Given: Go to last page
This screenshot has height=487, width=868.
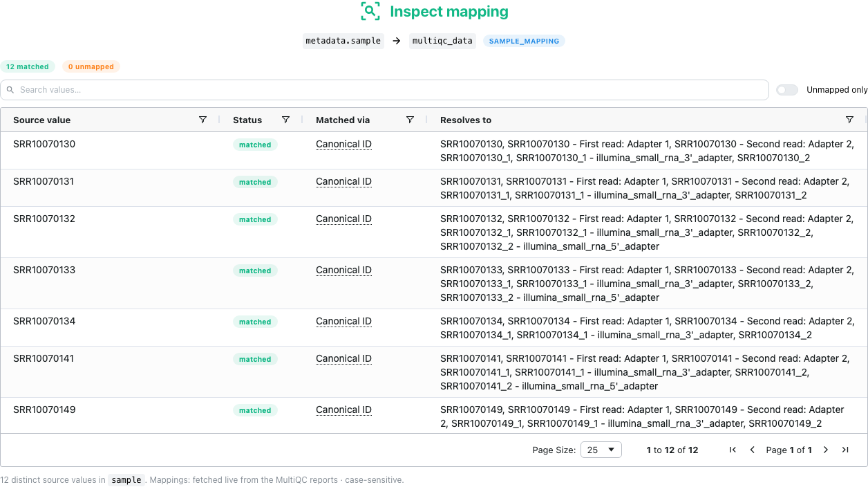Looking at the screenshot, I should tap(845, 450).
